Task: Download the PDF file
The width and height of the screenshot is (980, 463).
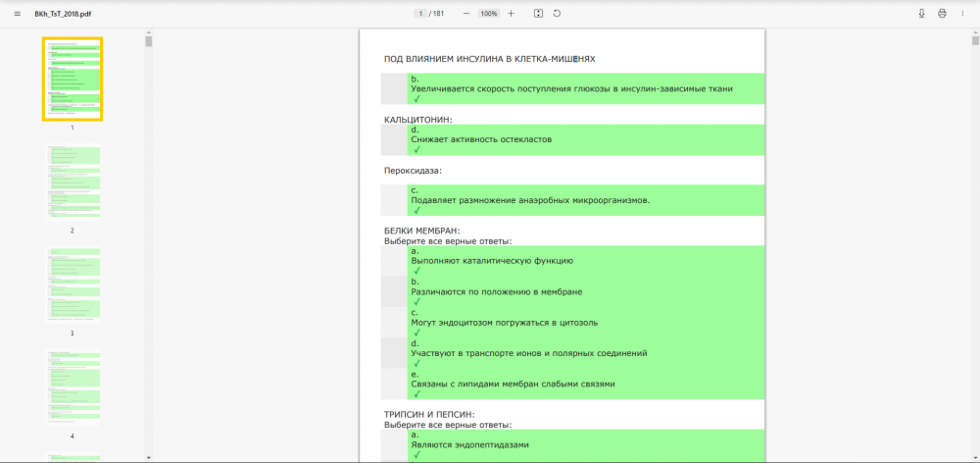Action: (921, 14)
